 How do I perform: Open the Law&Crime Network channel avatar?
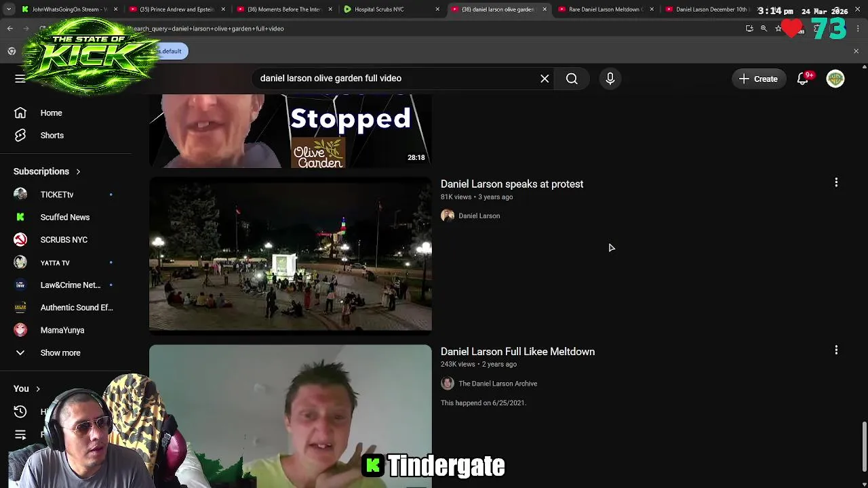[20, 285]
